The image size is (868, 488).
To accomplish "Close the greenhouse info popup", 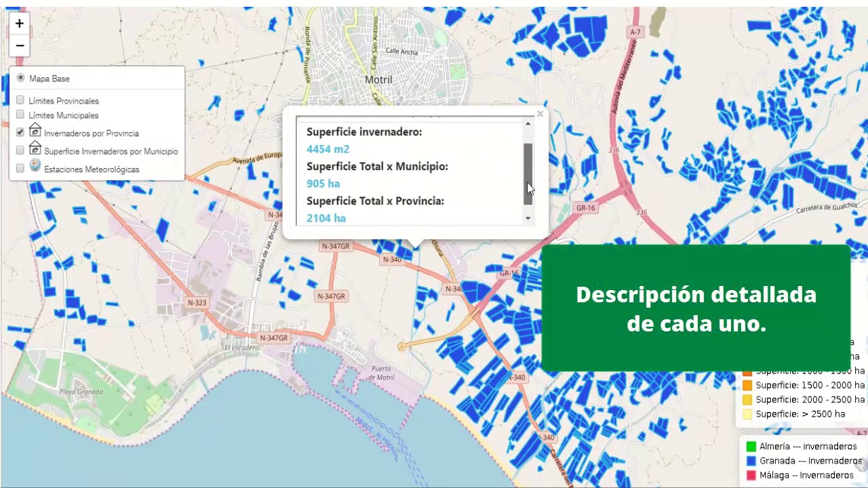I will click(540, 114).
